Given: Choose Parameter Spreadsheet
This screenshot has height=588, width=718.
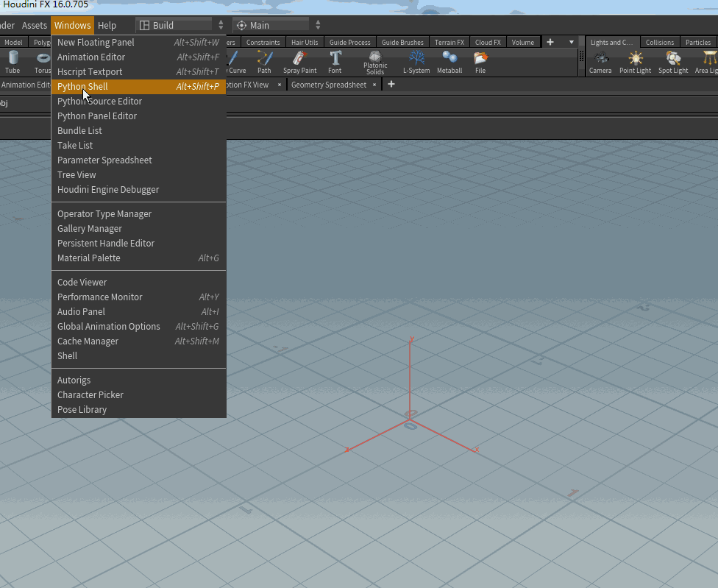Looking at the screenshot, I should (x=139, y=160).
